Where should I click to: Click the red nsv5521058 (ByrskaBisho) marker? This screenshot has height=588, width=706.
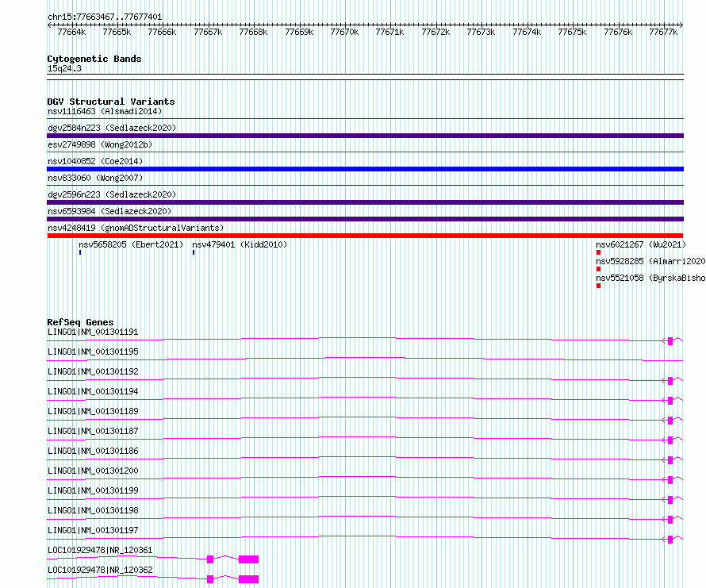(x=598, y=286)
